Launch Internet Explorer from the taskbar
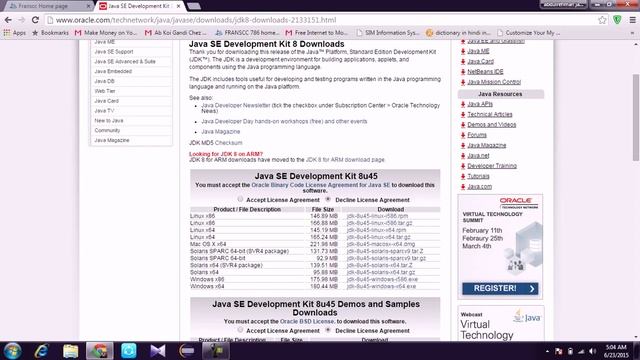640x360 pixels. [x=41, y=351]
